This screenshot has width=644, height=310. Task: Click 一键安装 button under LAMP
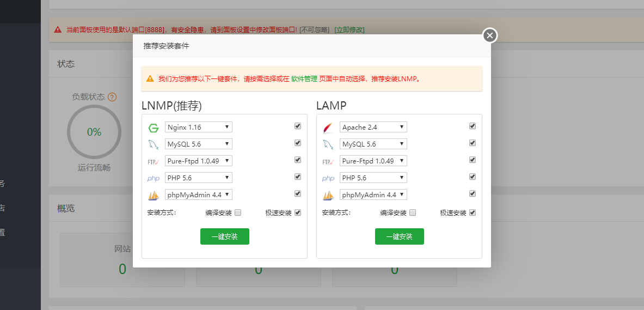coord(399,236)
